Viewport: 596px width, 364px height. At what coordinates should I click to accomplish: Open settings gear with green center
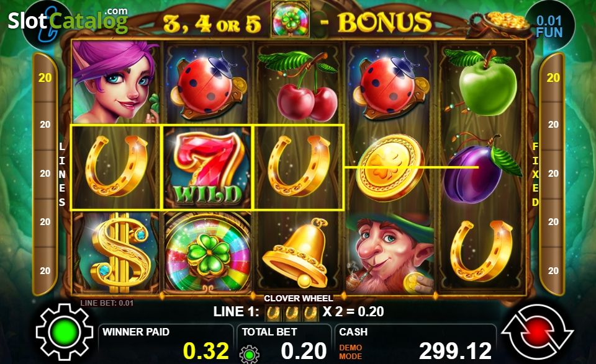(65, 332)
